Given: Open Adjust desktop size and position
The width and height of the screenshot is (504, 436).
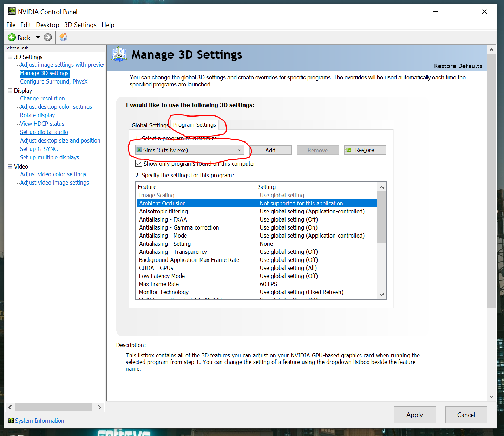Looking at the screenshot, I should click(x=60, y=140).
